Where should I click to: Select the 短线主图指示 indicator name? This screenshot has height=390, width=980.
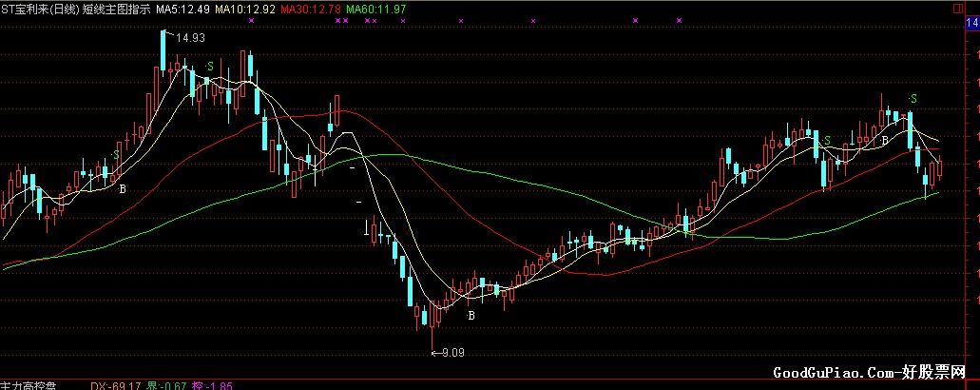(116, 10)
